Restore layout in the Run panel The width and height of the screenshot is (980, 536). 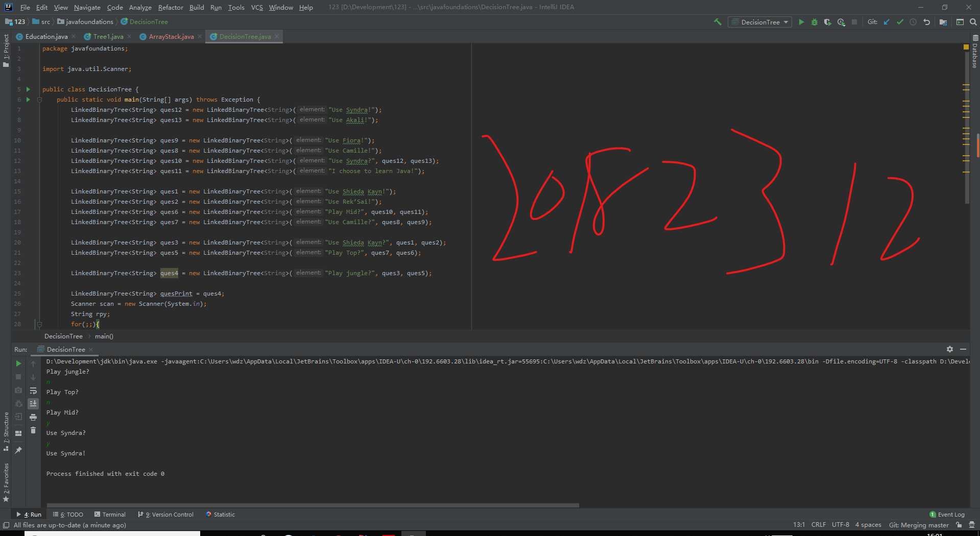(x=18, y=433)
